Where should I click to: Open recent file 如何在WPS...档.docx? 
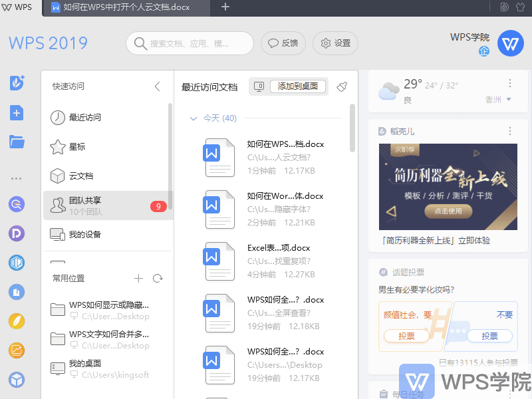pos(265,158)
